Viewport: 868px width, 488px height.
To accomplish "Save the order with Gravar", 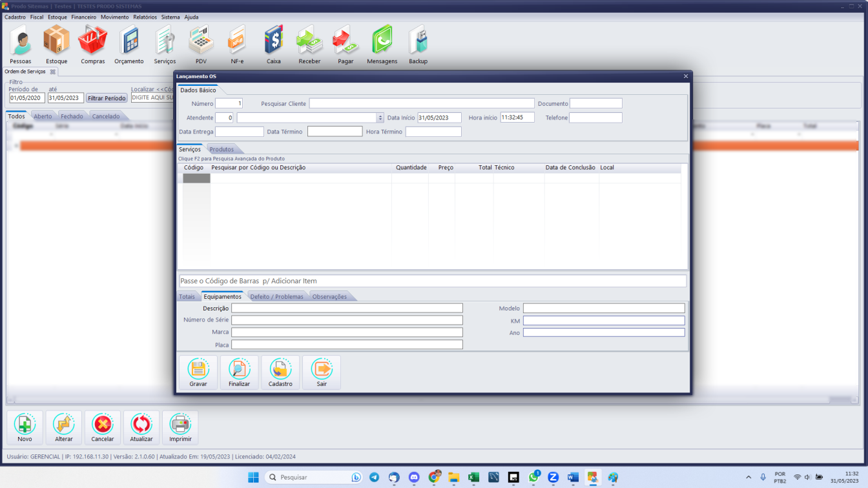I will click(x=198, y=372).
